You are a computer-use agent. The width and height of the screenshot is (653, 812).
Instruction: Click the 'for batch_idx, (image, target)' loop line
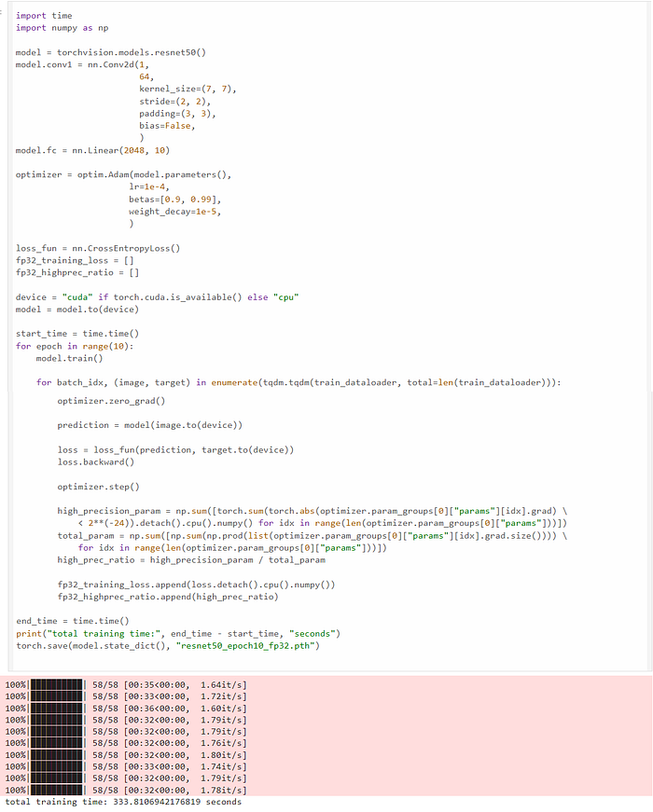299,383
